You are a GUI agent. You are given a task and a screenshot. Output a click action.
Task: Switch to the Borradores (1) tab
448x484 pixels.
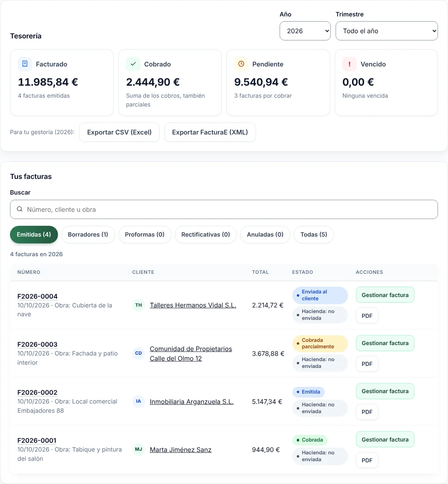click(88, 235)
